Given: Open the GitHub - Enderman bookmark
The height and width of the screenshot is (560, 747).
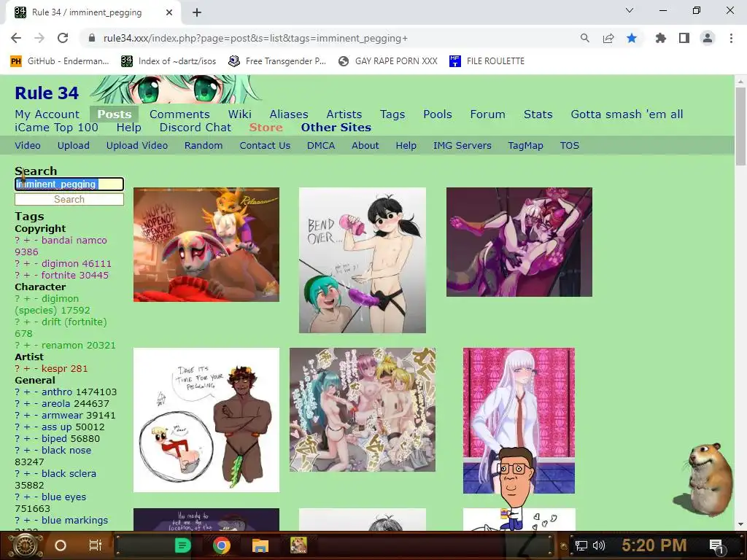Looking at the screenshot, I should tap(60, 61).
